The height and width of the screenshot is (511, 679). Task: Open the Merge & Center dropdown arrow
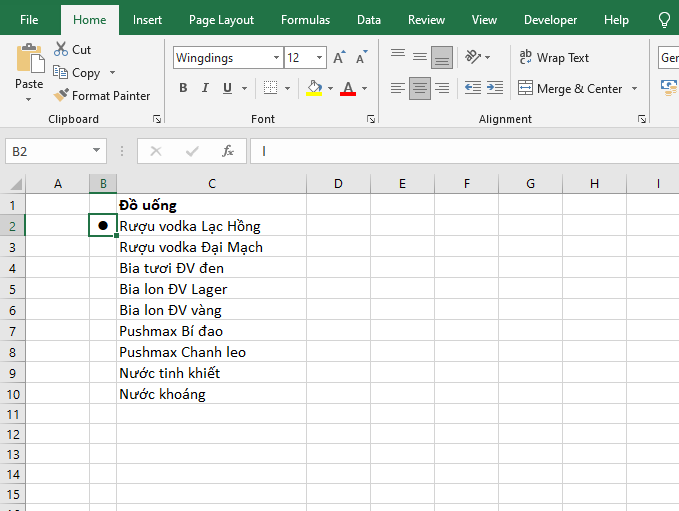[x=634, y=89]
